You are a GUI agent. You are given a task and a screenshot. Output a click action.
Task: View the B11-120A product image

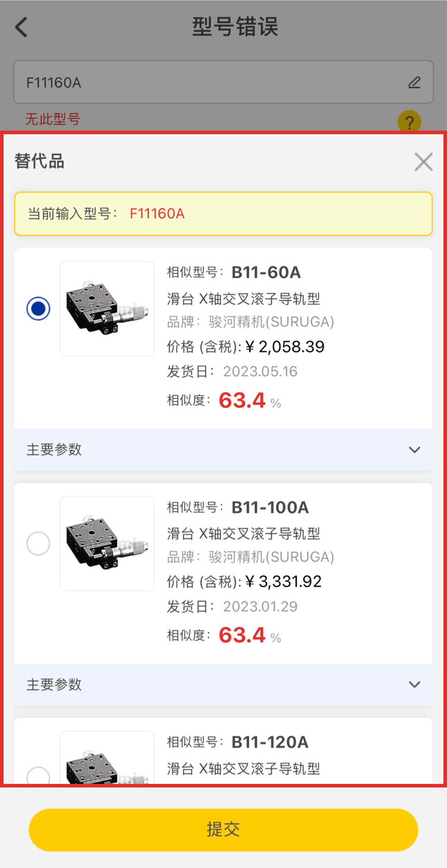(107, 759)
